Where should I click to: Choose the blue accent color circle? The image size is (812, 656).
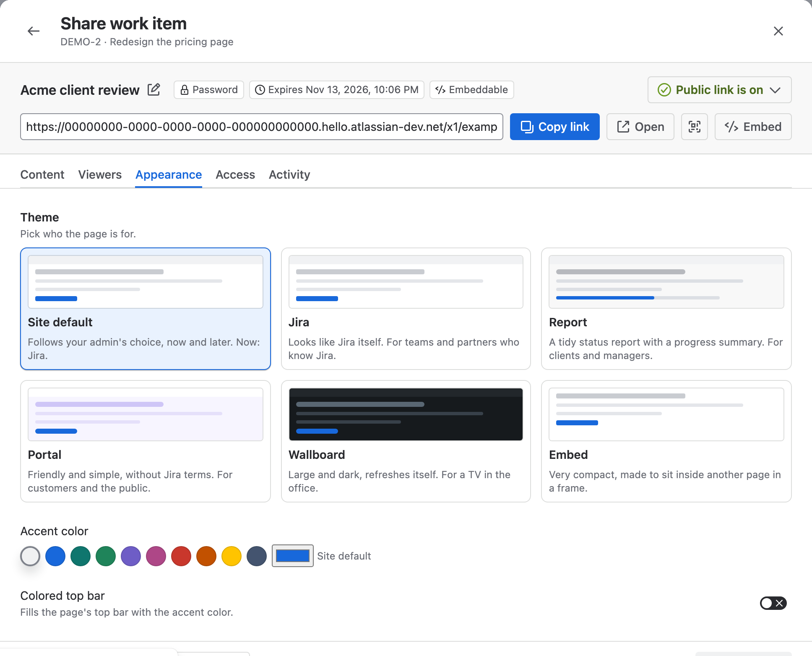click(x=55, y=556)
